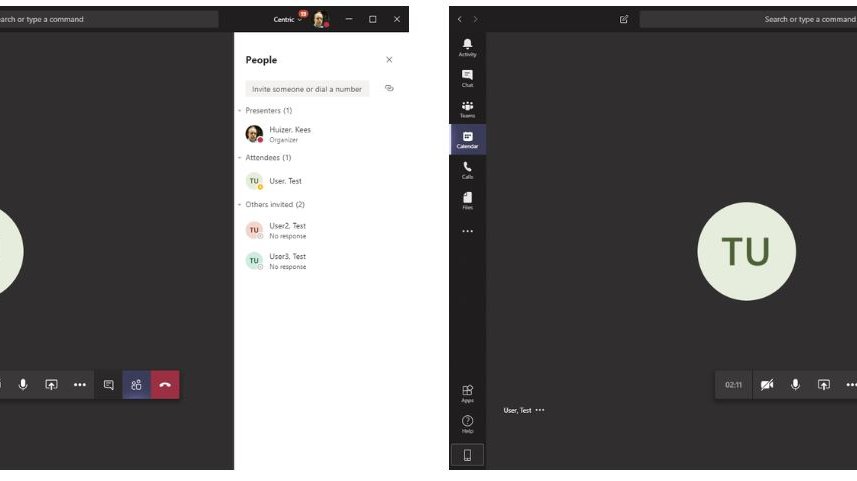Open Chat in the right window sidebar
The height and width of the screenshot is (481, 857).
click(x=467, y=78)
